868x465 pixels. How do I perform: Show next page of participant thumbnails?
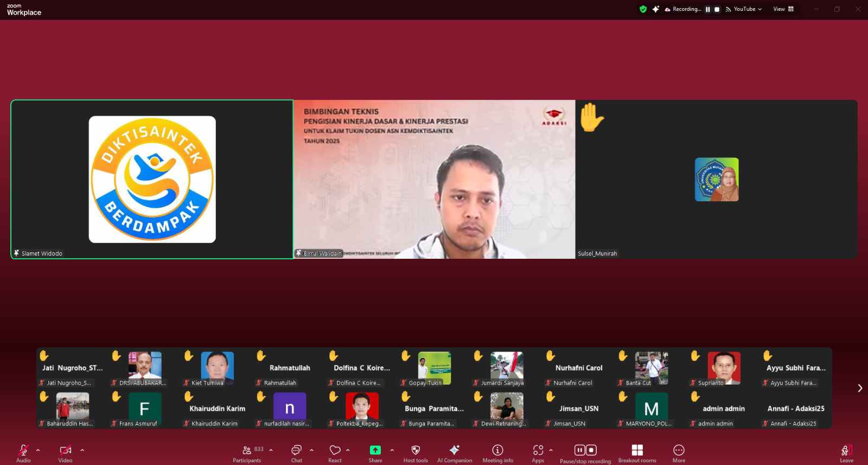pyautogui.click(x=859, y=388)
